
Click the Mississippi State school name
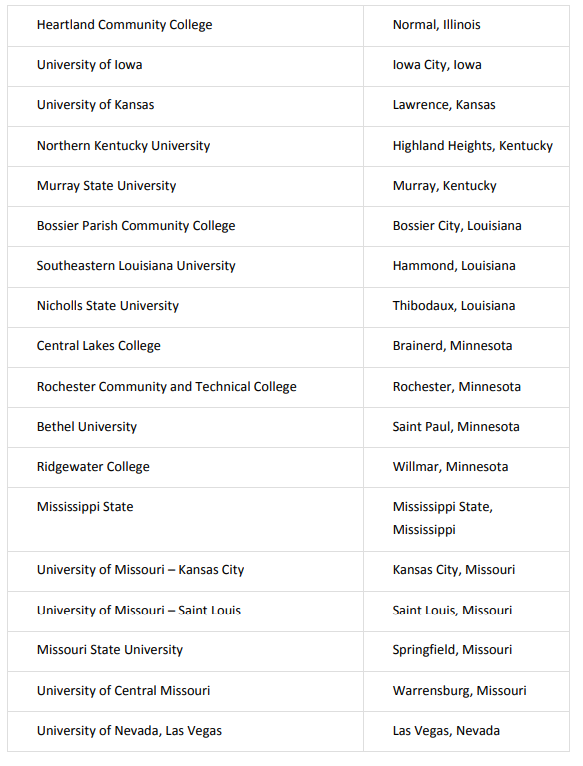(x=85, y=507)
